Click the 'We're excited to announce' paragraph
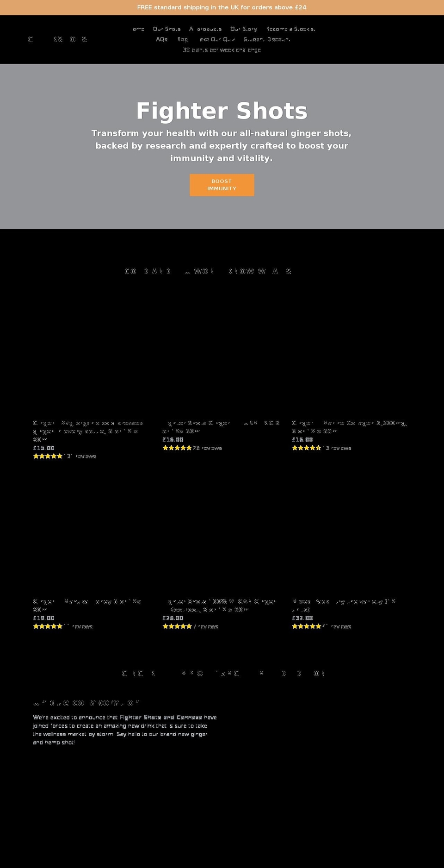The height and width of the screenshot is (868, 444). click(x=125, y=730)
